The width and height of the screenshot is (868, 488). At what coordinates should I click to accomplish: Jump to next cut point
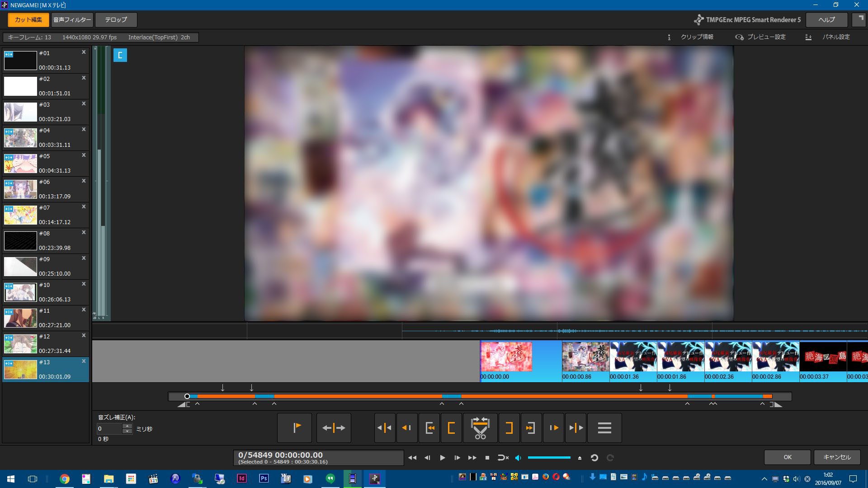click(x=576, y=427)
